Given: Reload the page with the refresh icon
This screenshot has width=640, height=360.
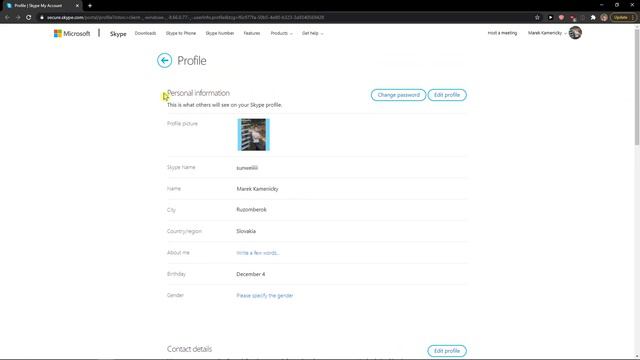Looking at the screenshot, I should (x=29, y=18).
